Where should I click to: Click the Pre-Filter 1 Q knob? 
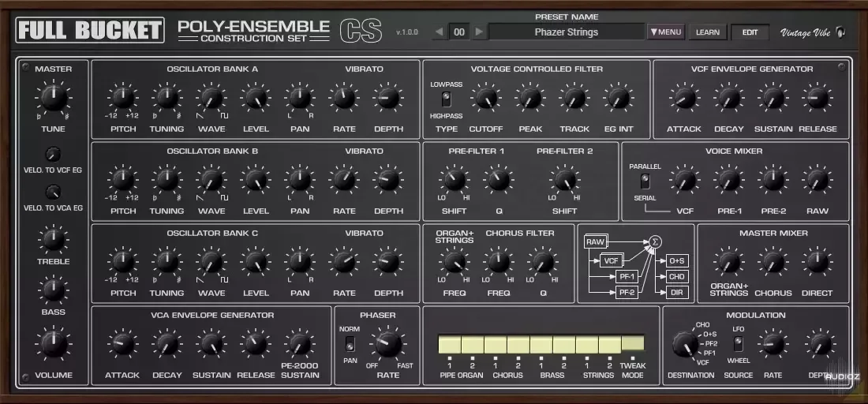[x=498, y=180]
